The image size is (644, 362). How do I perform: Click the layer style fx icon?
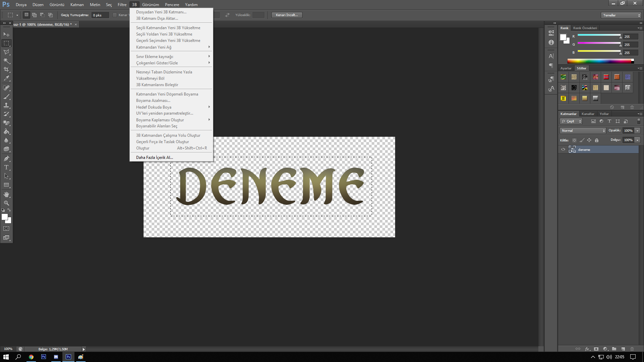587,349
